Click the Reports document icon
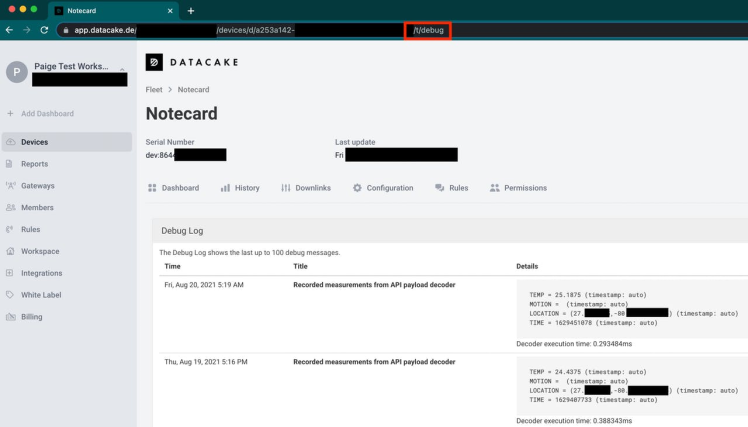 10,164
